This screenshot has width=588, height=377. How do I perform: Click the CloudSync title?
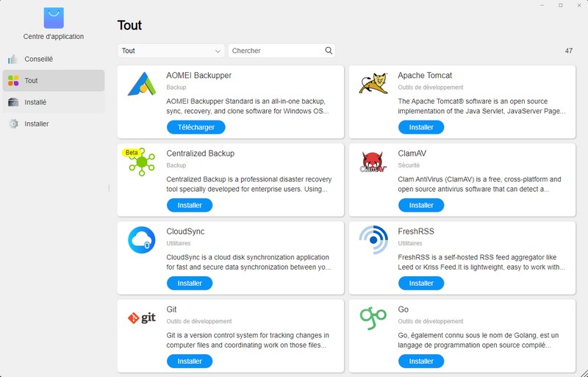[185, 231]
